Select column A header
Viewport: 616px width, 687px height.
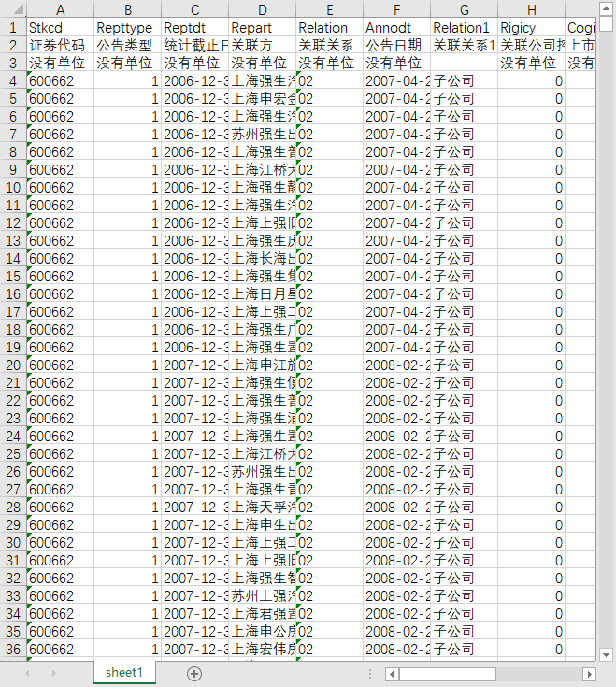pos(61,9)
